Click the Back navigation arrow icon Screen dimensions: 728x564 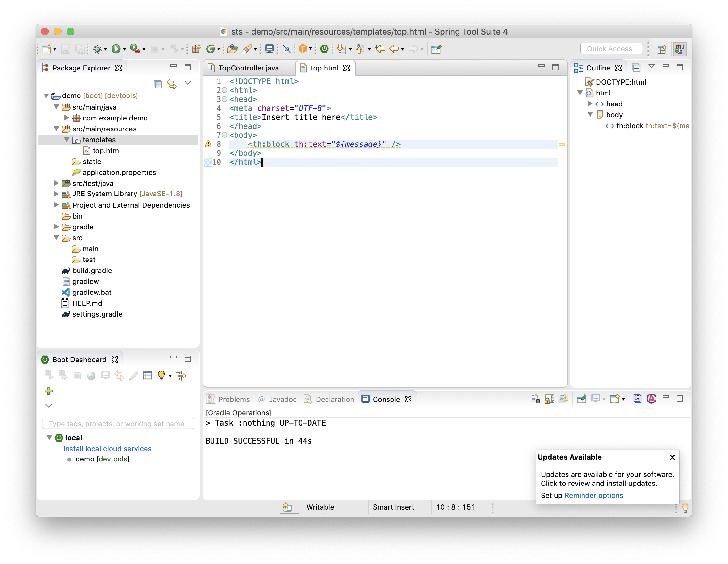[x=394, y=49]
